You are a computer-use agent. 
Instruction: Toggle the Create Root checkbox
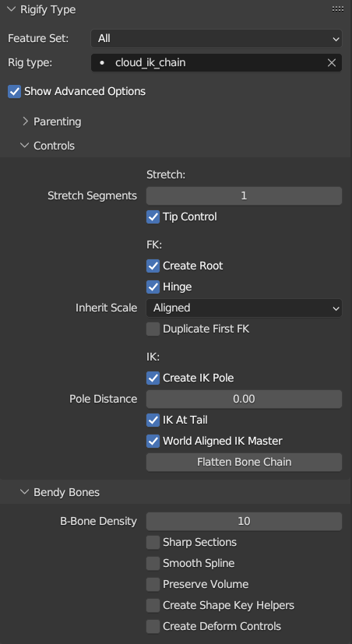(153, 266)
